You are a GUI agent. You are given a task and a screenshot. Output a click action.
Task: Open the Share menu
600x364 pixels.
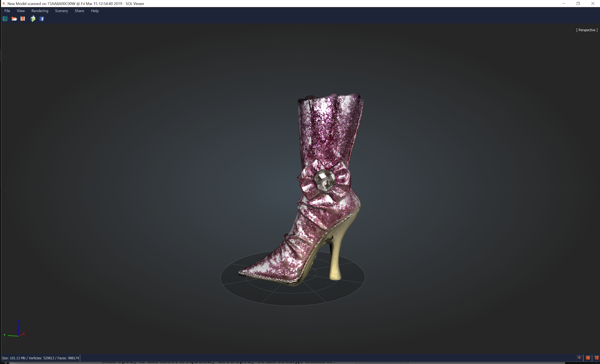[79, 11]
